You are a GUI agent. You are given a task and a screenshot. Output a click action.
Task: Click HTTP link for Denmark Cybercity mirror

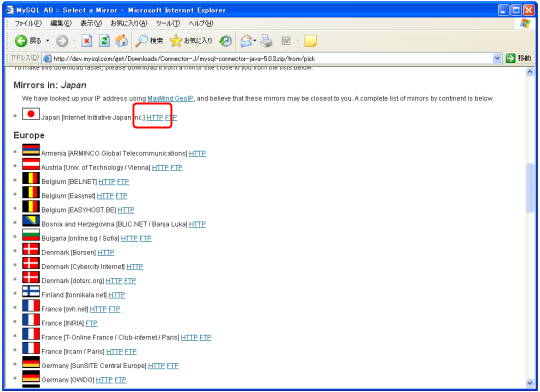(x=135, y=267)
